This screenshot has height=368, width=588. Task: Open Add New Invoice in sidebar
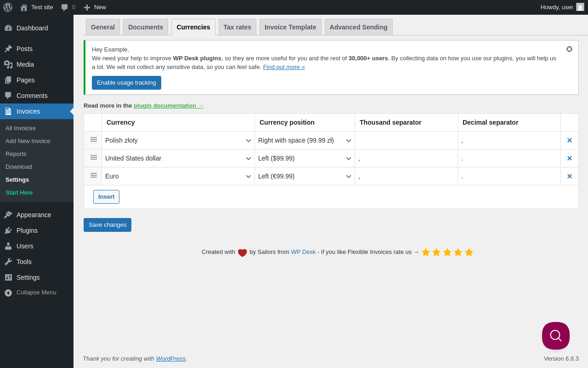pyautogui.click(x=28, y=141)
